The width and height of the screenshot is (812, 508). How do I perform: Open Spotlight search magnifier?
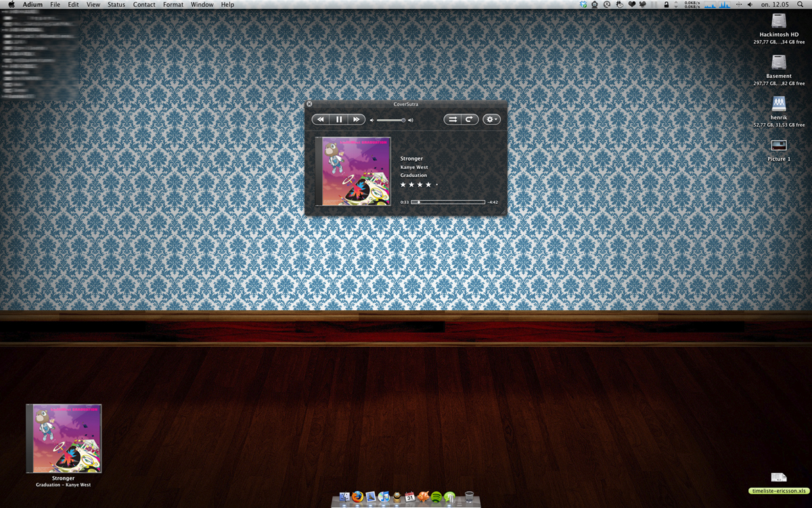pyautogui.click(x=802, y=5)
